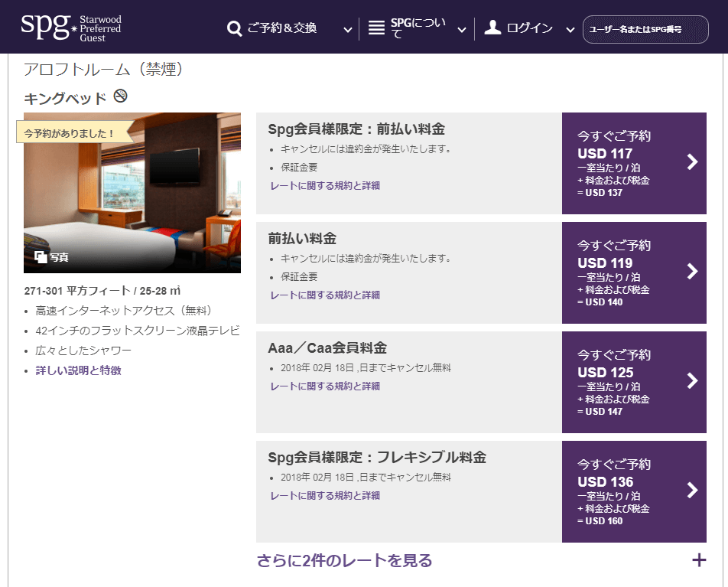Click the arrow on the USD 136 rate
This screenshot has height=587, width=728.
point(692,491)
